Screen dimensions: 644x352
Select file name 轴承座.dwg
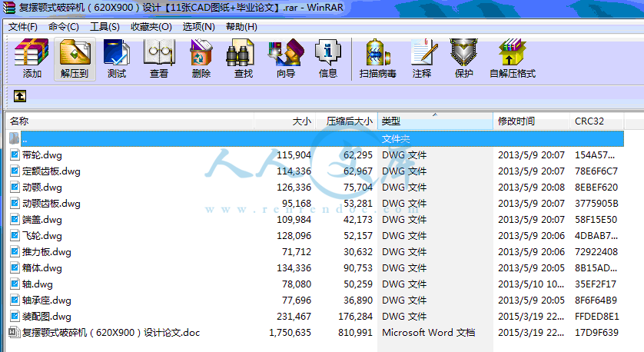[47, 301]
